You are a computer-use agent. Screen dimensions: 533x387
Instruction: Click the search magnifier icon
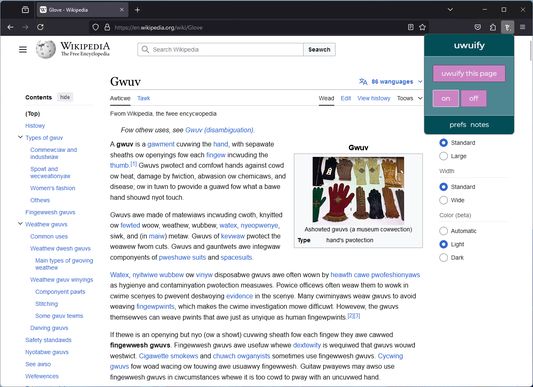[145, 49]
